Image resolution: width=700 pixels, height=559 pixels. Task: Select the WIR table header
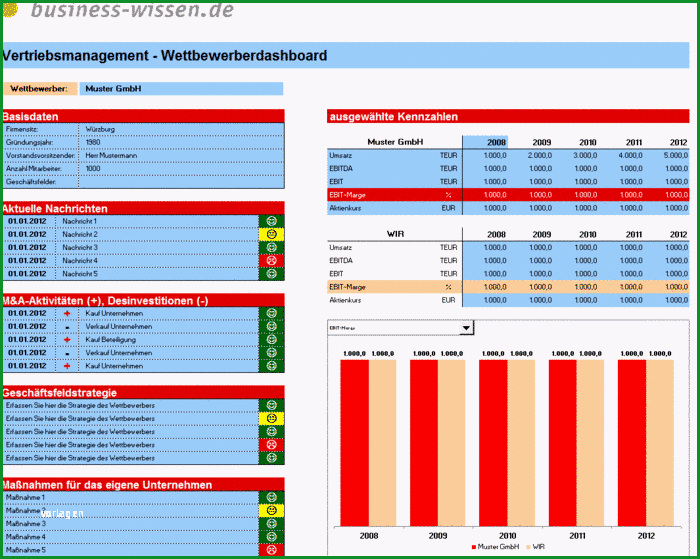point(396,234)
